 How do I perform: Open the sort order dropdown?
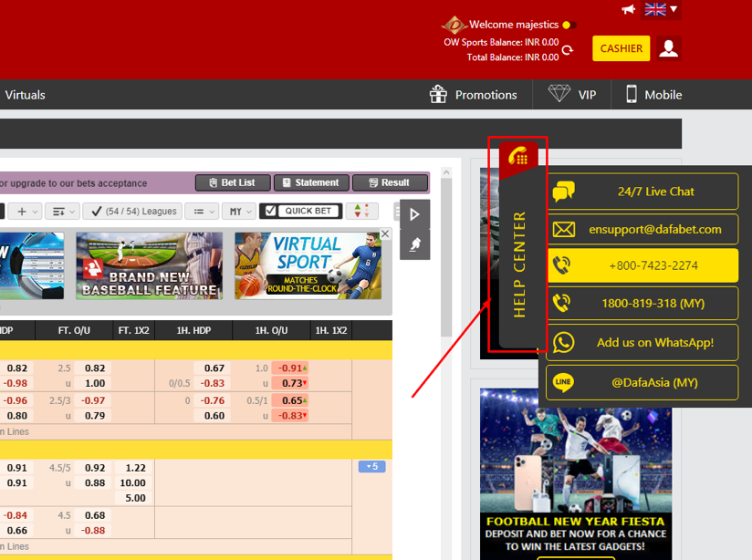[x=63, y=212]
